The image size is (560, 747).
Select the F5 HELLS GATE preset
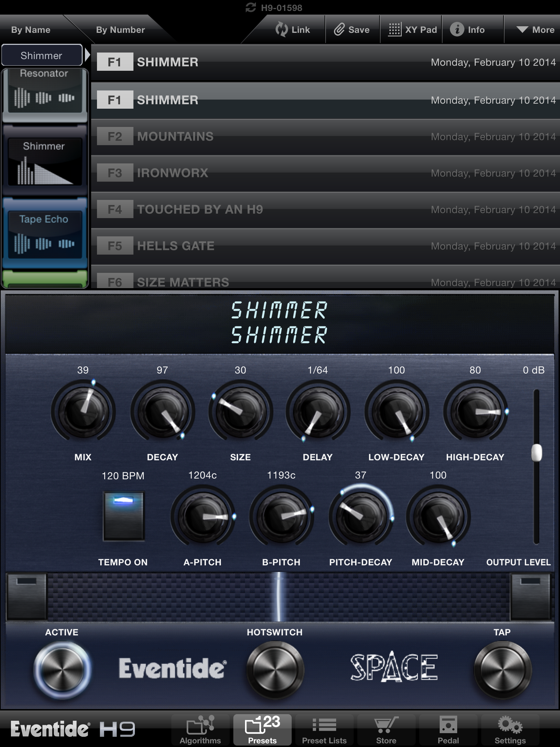[326, 246]
